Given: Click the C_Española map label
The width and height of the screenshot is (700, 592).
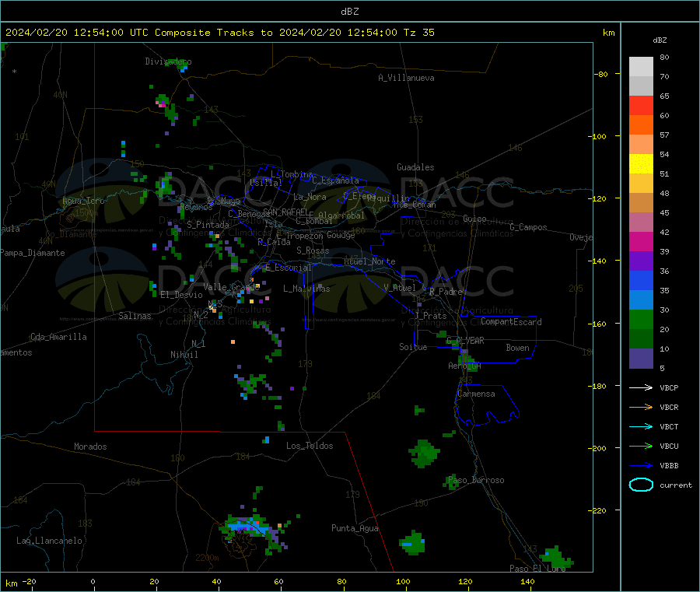Looking at the screenshot, I should (x=336, y=180).
